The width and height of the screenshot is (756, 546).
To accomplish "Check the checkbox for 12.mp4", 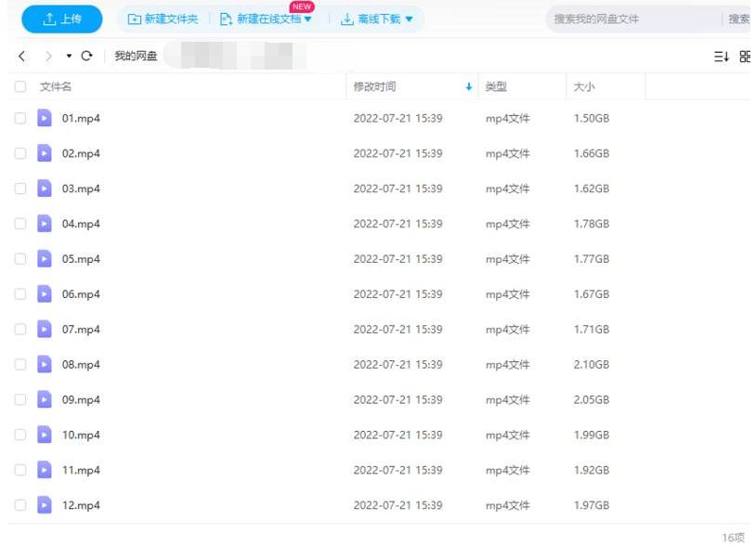I will coord(20,505).
